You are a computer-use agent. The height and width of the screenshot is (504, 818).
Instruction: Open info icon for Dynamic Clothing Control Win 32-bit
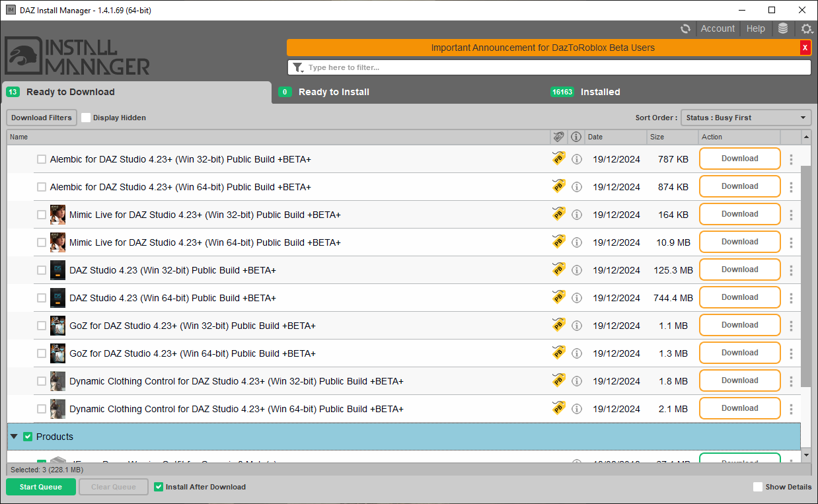(x=577, y=381)
